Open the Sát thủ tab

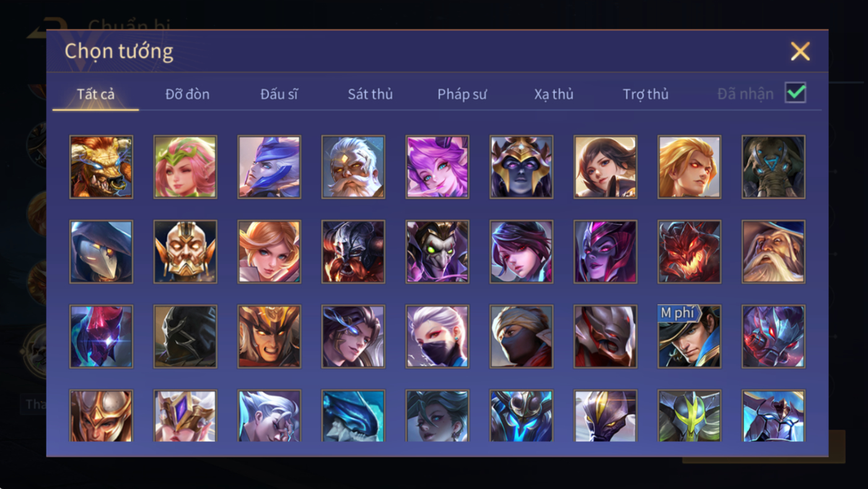[370, 94]
